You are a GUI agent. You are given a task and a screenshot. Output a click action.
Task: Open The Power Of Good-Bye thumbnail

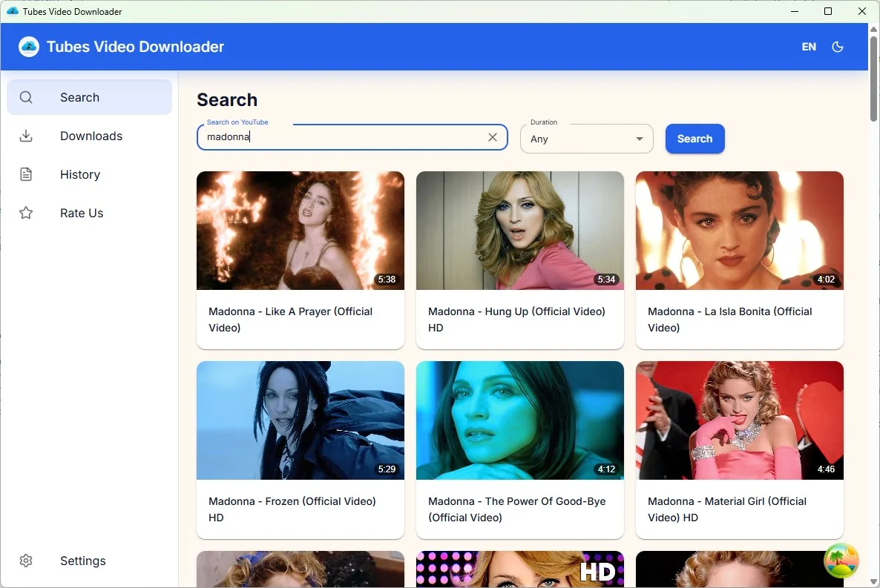point(519,420)
